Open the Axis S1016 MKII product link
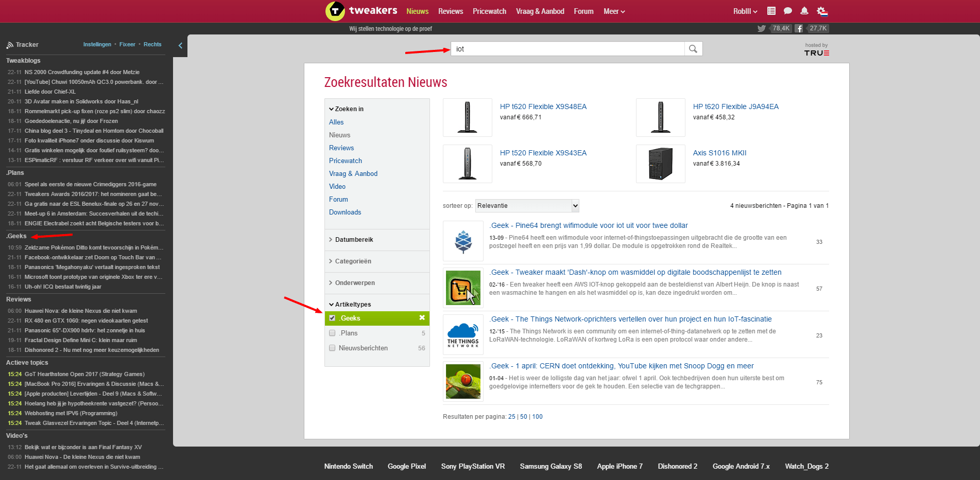Screen dimensions: 980x480 [719, 153]
